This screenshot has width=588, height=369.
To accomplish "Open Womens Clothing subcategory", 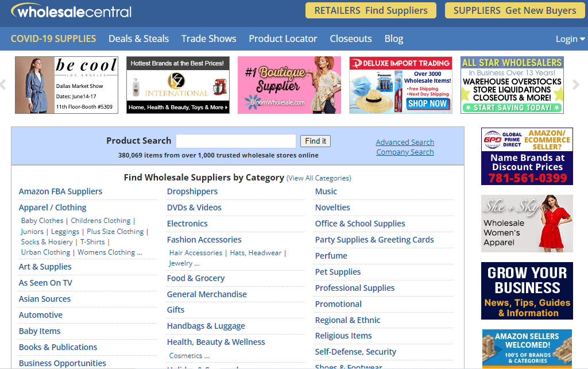I will coord(106,253).
